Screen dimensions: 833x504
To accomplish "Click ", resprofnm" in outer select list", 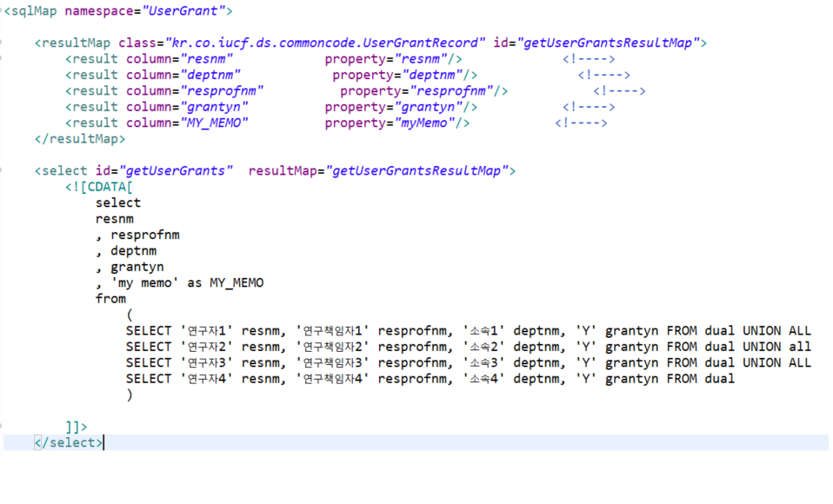I will pyautogui.click(x=137, y=235).
